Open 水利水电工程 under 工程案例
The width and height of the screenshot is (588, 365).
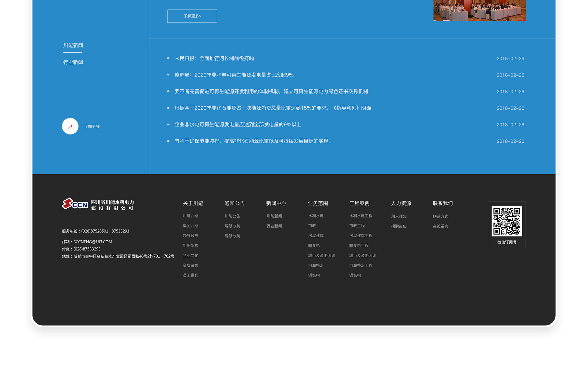click(361, 216)
